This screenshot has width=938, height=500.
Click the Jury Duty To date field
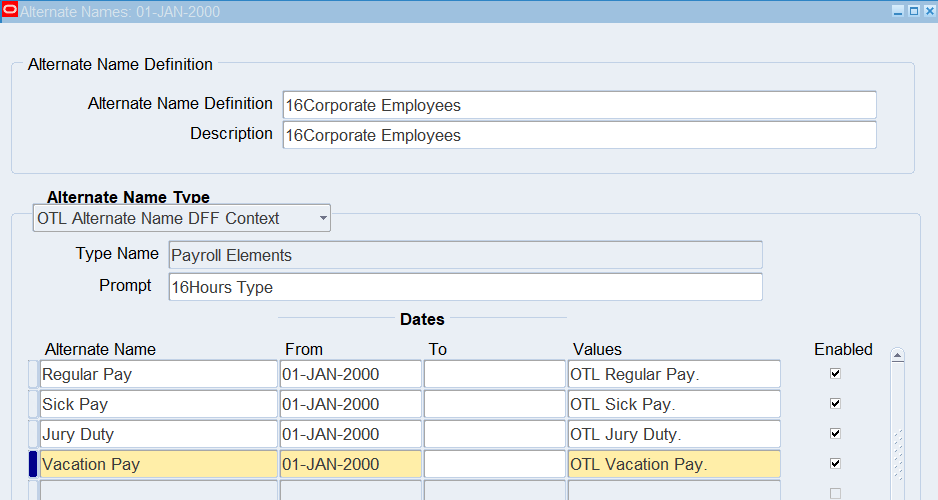[x=494, y=435]
